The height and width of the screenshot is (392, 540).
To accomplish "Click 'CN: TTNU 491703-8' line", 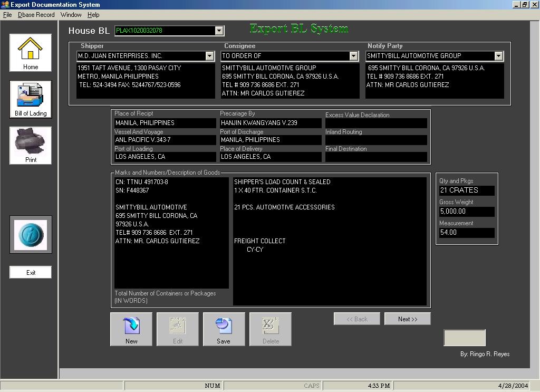I will click(x=141, y=182).
